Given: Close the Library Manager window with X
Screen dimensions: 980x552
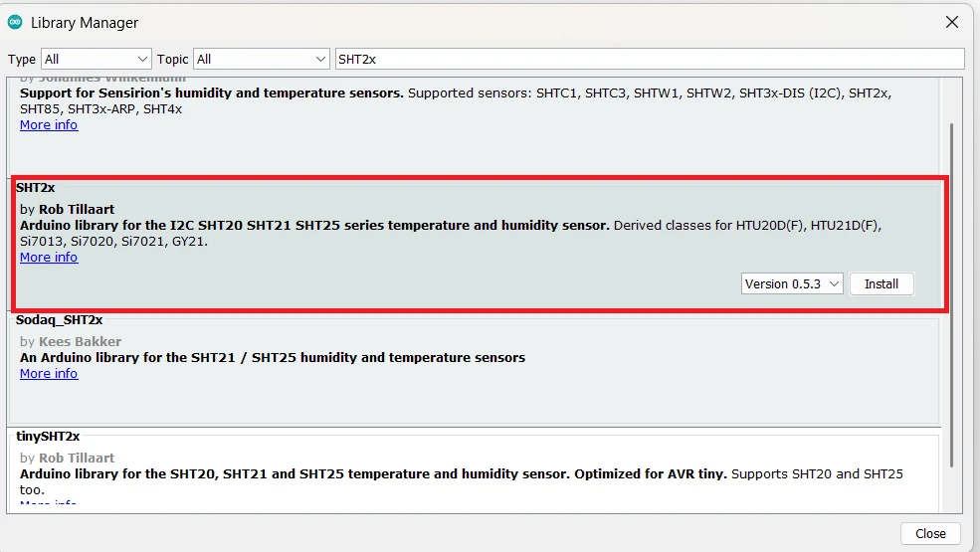Looking at the screenshot, I should tap(952, 22).
